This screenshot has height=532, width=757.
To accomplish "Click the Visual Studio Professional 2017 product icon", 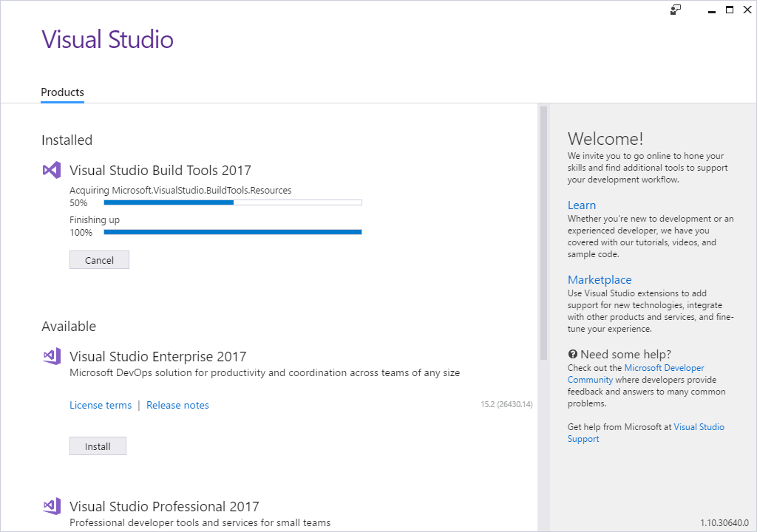I will click(51, 506).
